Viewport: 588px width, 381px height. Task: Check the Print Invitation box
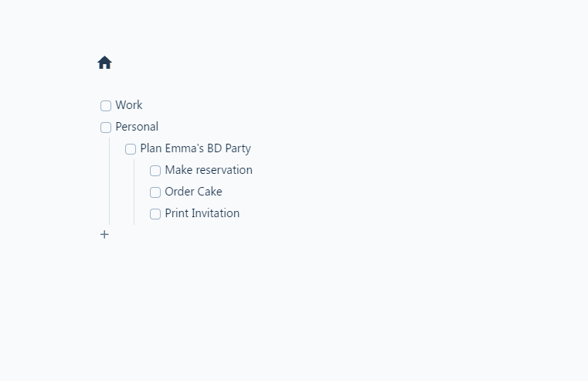point(155,214)
